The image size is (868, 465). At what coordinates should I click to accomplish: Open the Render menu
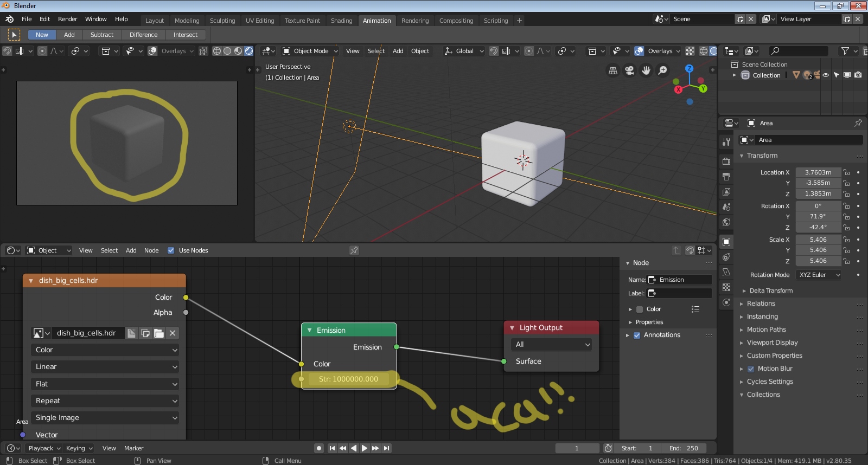67,19
